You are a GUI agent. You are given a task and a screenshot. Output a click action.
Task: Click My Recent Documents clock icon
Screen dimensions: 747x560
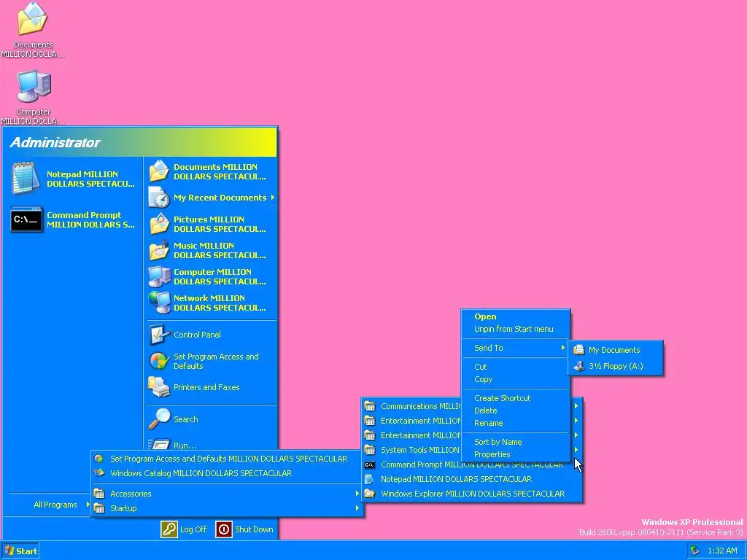point(158,198)
